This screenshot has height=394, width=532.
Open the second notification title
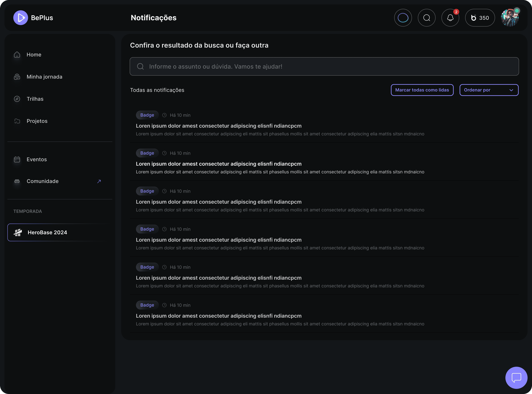coord(219,164)
